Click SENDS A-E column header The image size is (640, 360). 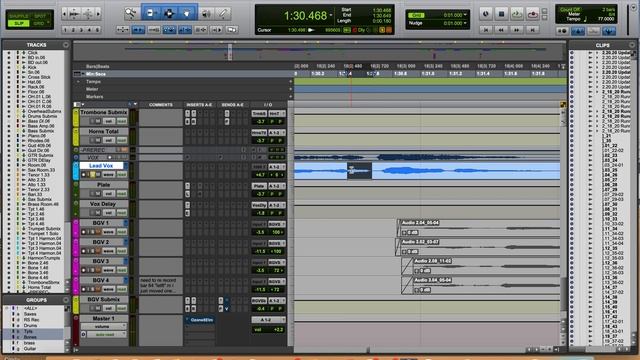(232, 104)
